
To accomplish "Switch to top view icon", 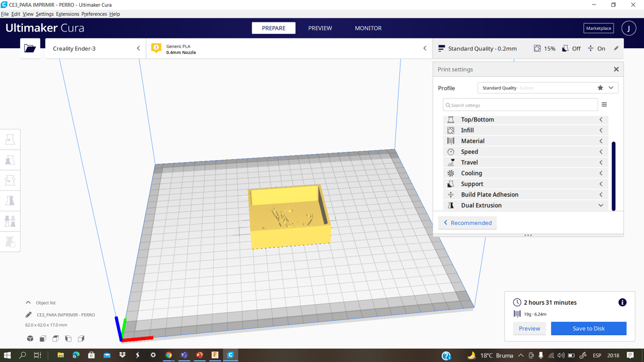I will click(x=56, y=339).
